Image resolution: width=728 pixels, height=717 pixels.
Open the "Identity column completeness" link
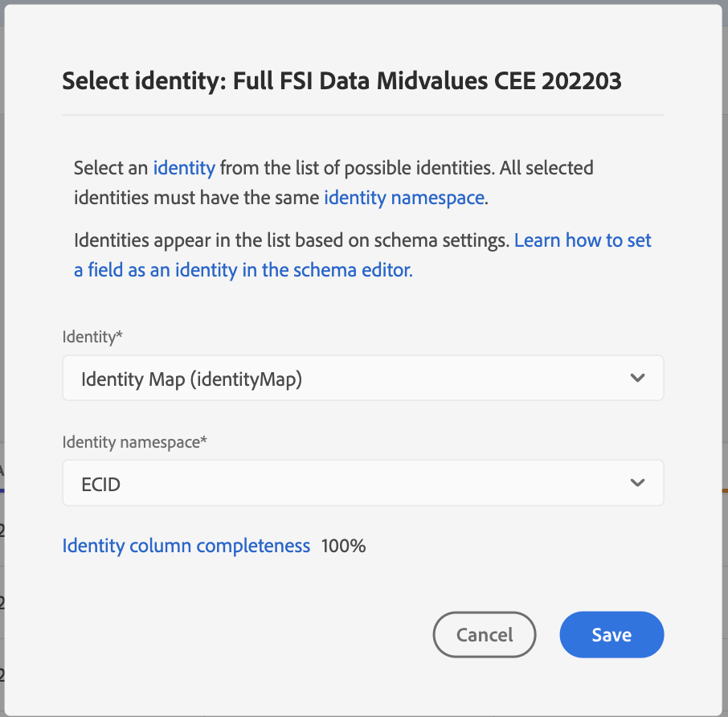(x=186, y=546)
